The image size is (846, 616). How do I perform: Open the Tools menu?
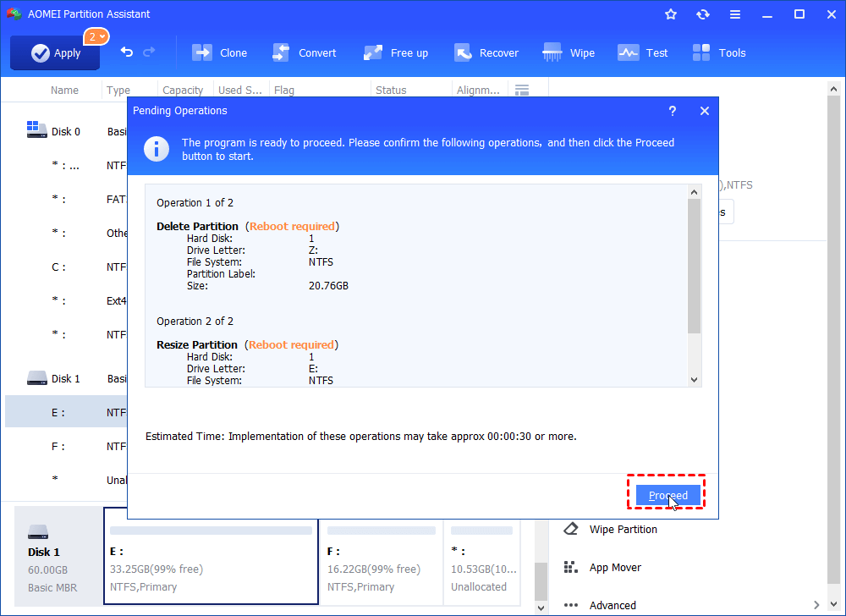pos(718,52)
